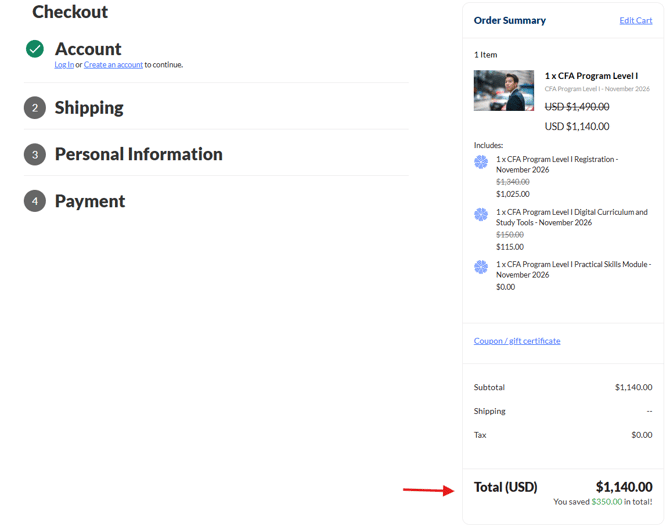Open the Log In link
670x526 pixels.
click(x=64, y=65)
